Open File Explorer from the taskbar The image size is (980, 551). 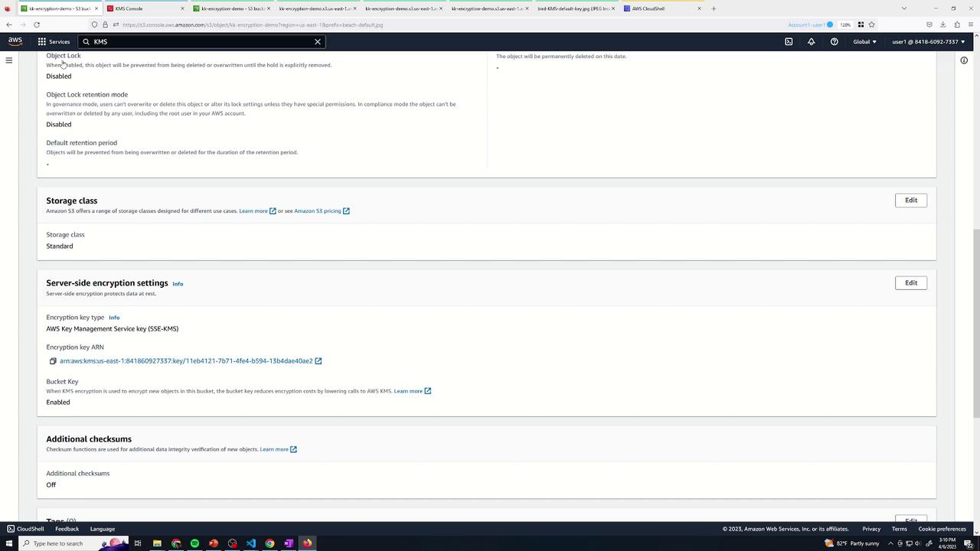coord(157,543)
